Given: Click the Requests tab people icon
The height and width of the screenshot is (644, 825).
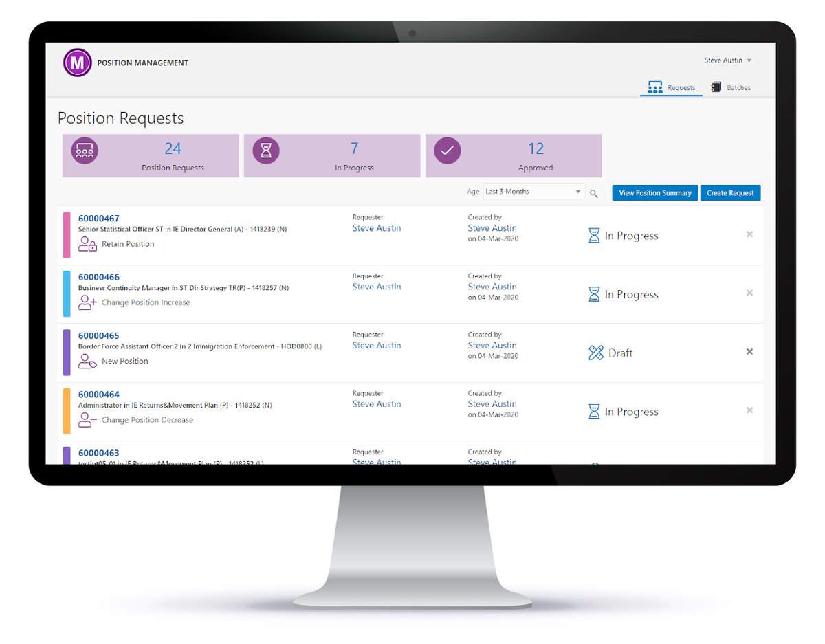Looking at the screenshot, I should (655, 87).
